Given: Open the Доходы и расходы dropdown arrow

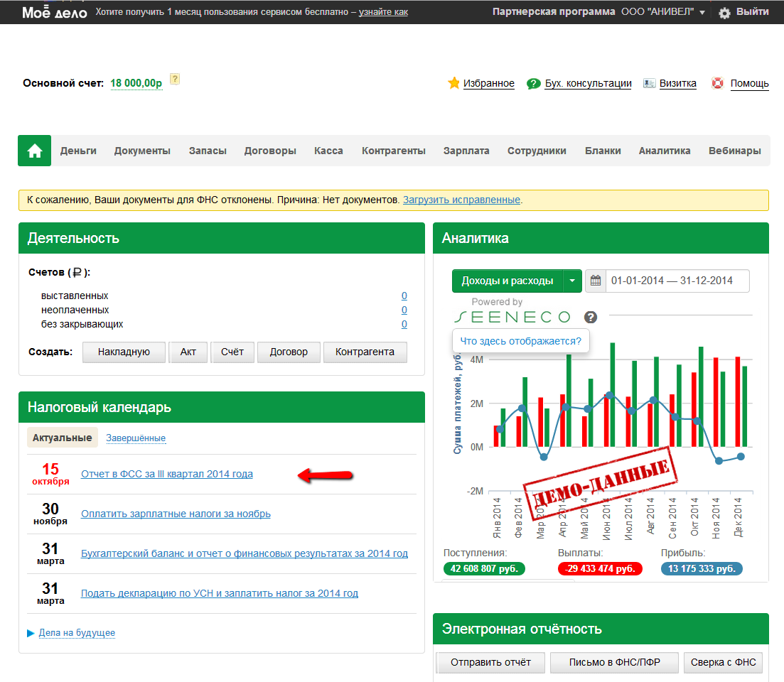Looking at the screenshot, I should 572,281.
